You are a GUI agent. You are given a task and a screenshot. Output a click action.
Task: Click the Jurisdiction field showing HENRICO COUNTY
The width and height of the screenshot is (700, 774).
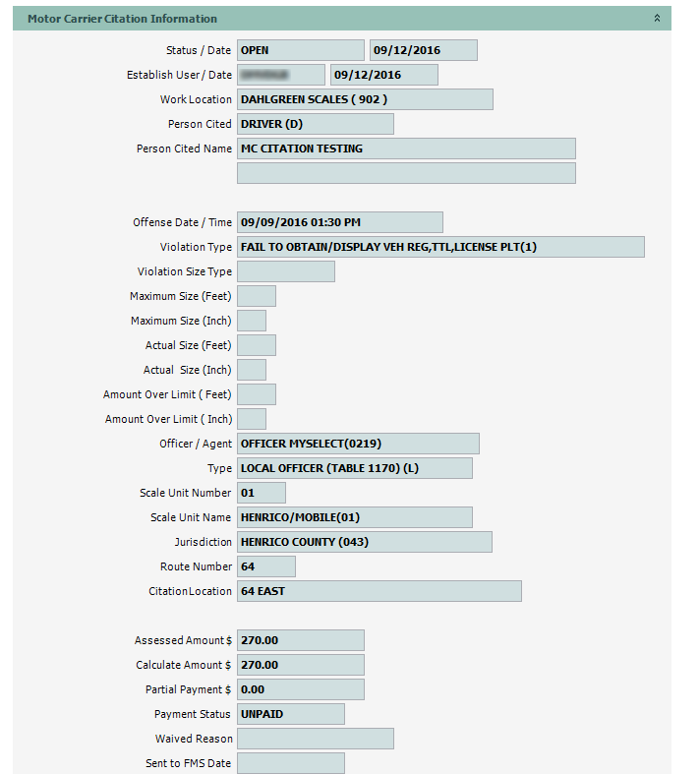click(364, 542)
